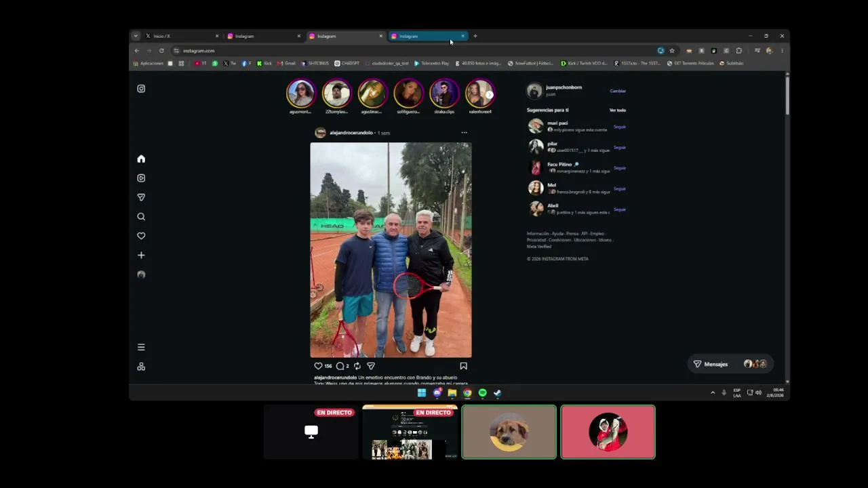Screen dimensions: 868x488
Task: Click Ver todo for suggestions
Action: (618, 110)
